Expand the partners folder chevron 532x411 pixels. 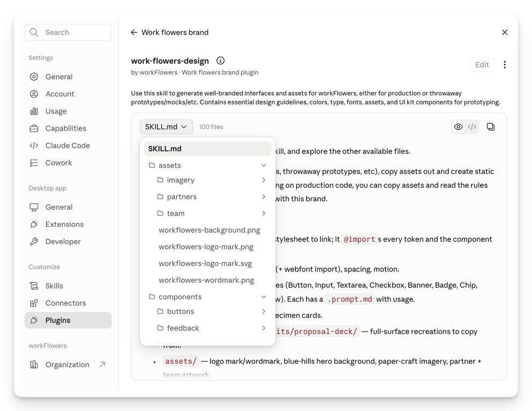[264, 196]
